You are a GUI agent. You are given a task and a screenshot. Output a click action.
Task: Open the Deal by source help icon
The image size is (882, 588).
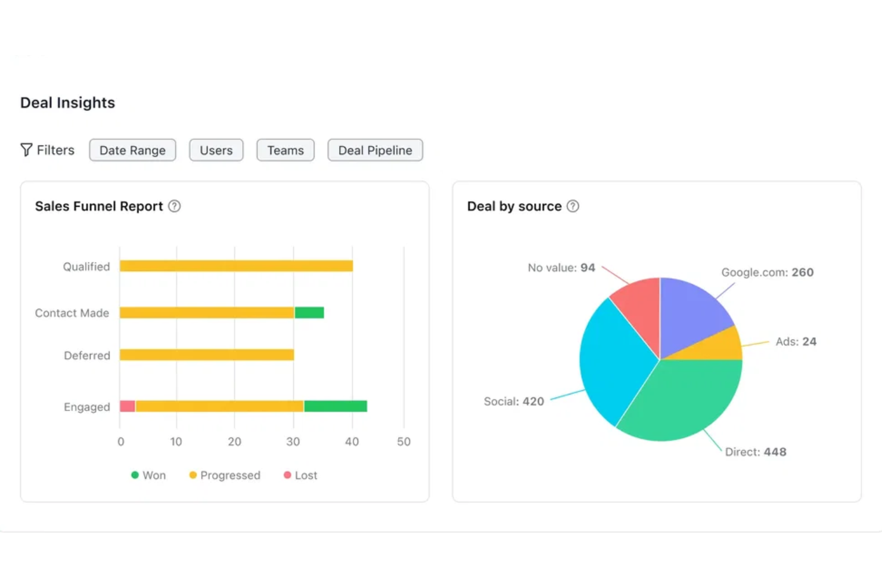[573, 206]
